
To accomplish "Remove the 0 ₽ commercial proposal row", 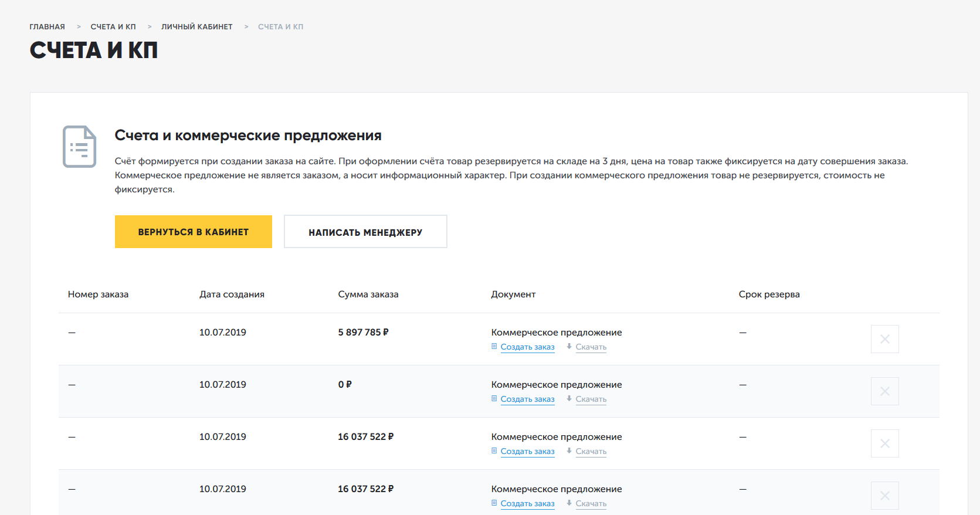I will tap(884, 391).
